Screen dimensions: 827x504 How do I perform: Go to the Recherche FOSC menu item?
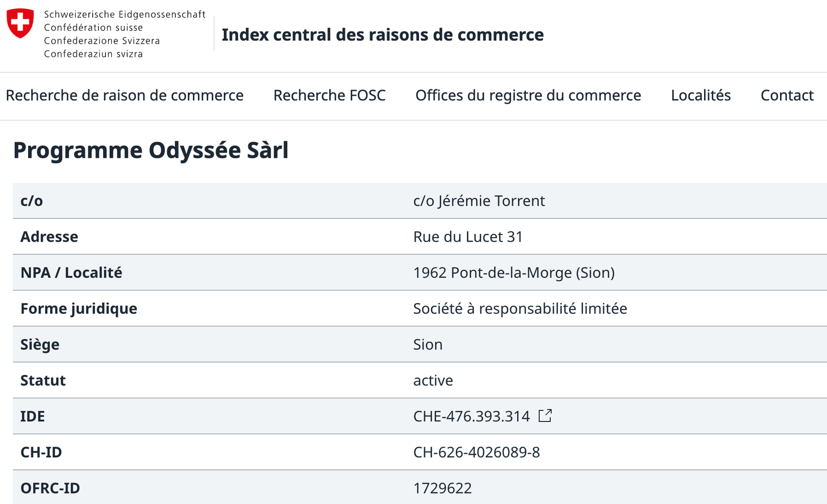(329, 95)
